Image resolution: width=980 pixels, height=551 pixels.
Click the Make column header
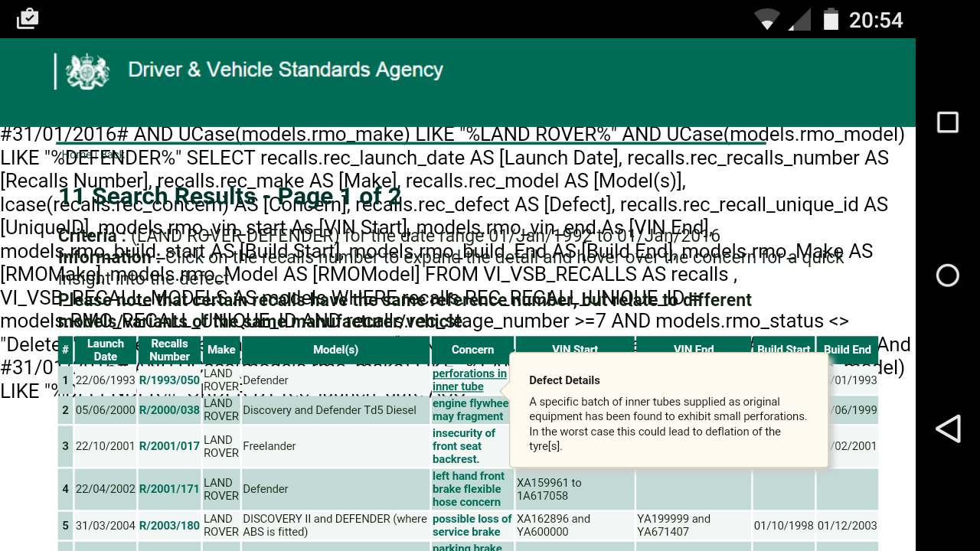pyautogui.click(x=221, y=350)
